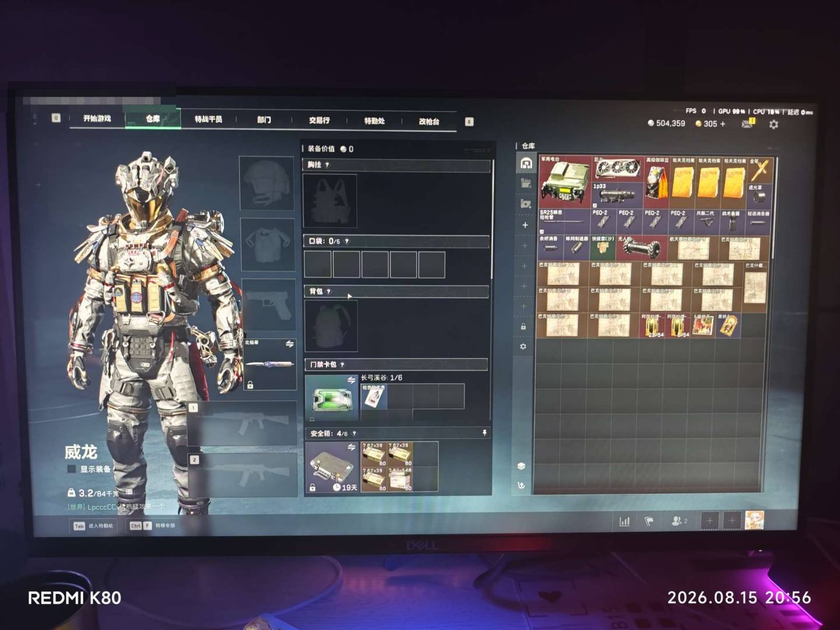
Task: Swap the 北极星 melee weapon
Action: [x=289, y=344]
